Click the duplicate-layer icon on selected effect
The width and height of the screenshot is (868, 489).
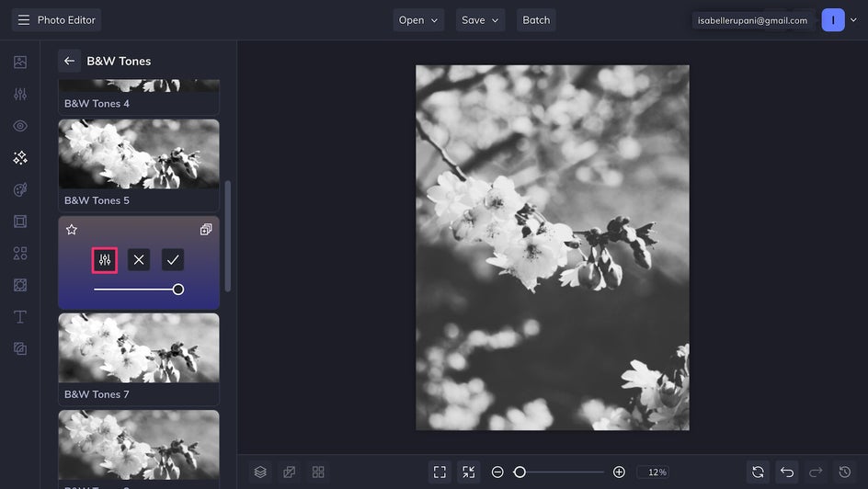206,230
